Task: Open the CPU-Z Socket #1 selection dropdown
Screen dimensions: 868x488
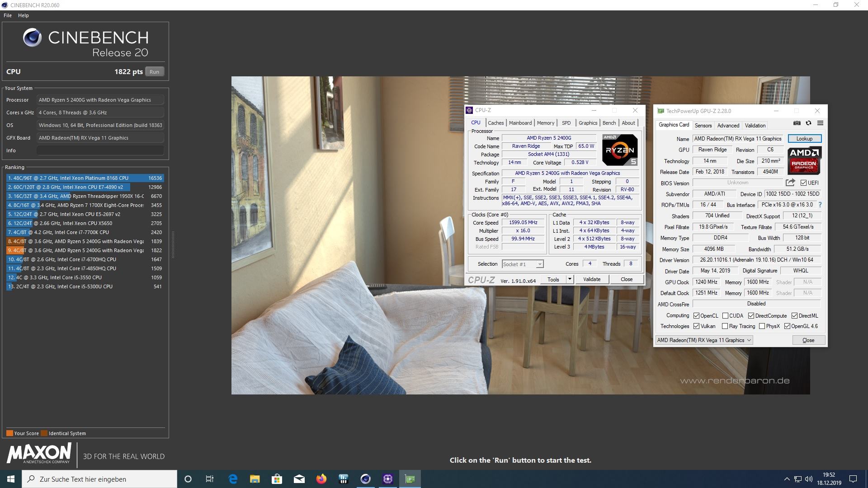Action: [x=523, y=264]
